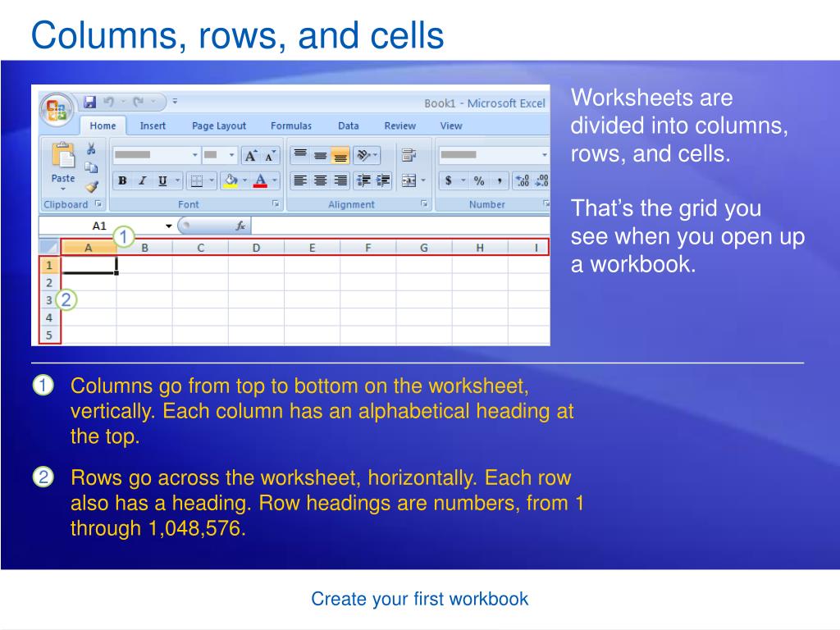Click the Borders icon
Viewport: 840px width, 630px height.
197,180
